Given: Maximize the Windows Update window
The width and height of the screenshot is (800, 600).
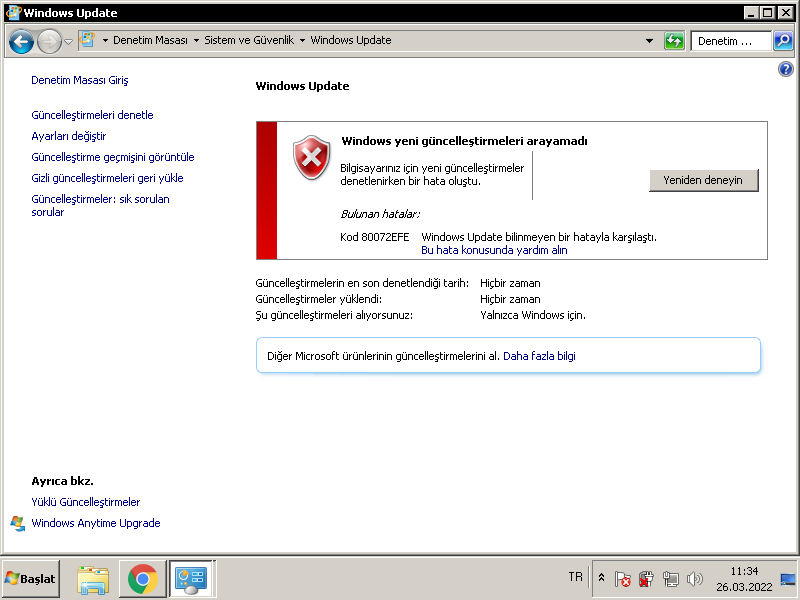Looking at the screenshot, I should 767,13.
